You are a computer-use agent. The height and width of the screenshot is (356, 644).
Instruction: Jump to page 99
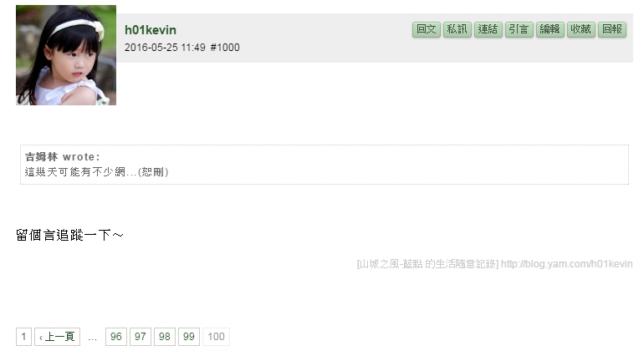188,337
